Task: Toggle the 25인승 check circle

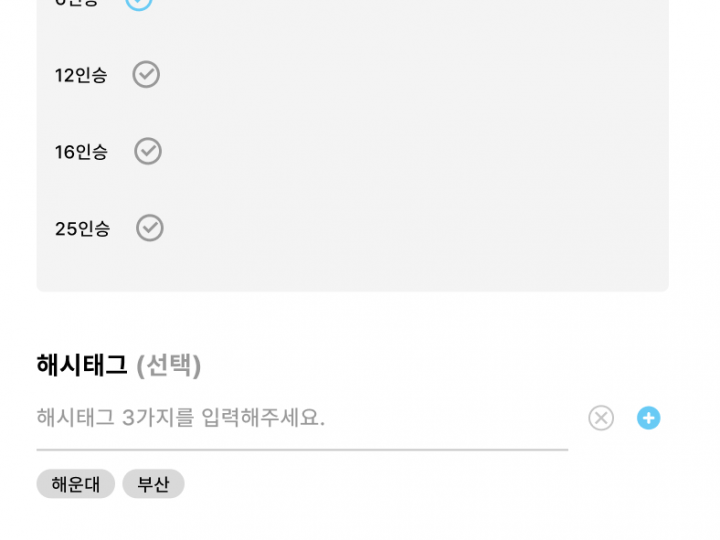Action: pyautogui.click(x=150, y=228)
